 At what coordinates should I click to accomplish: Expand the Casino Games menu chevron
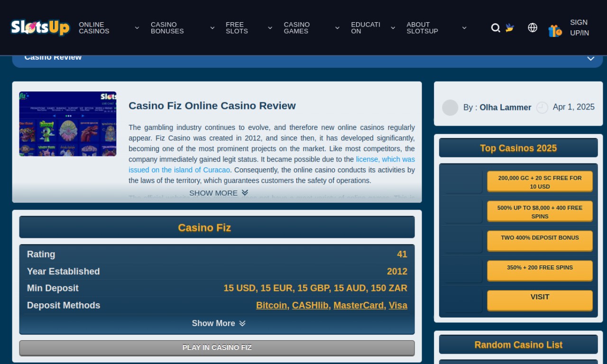point(337,28)
